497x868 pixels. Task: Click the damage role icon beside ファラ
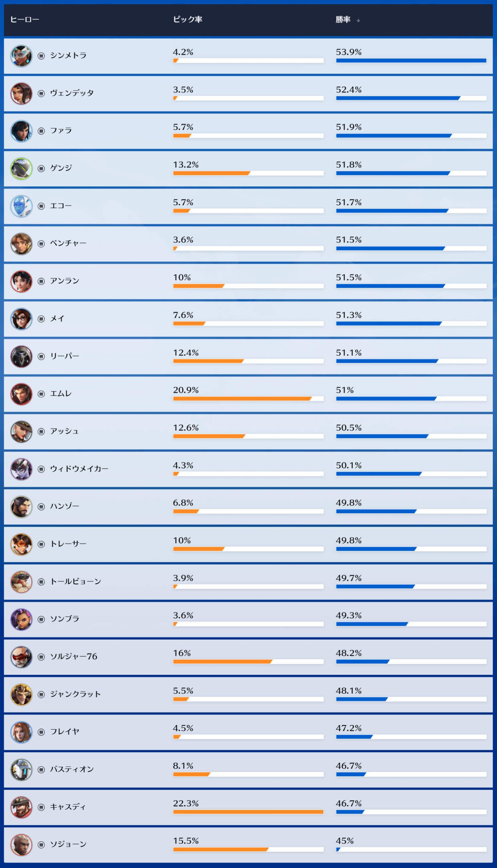tap(41, 131)
